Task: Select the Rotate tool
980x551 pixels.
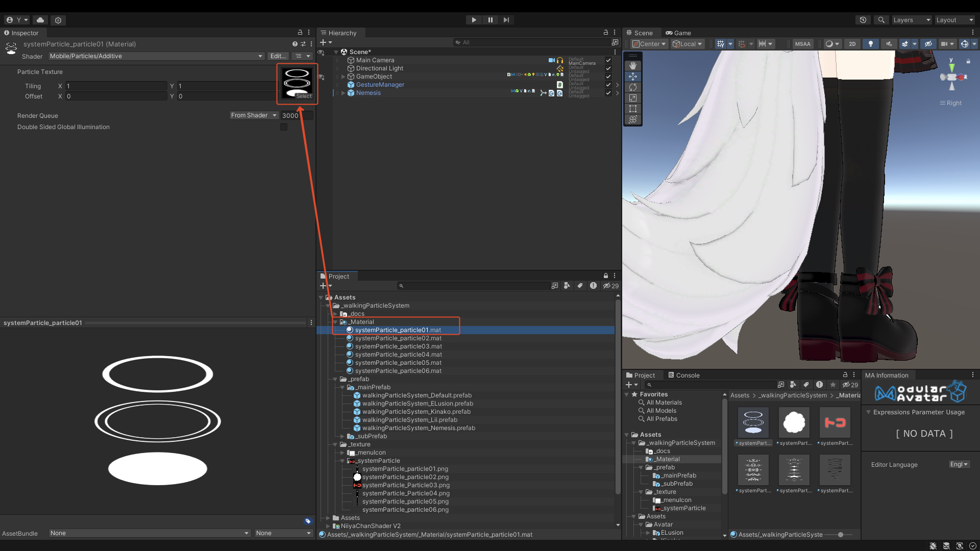Action: pyautogui.click(x=633, y=87)
